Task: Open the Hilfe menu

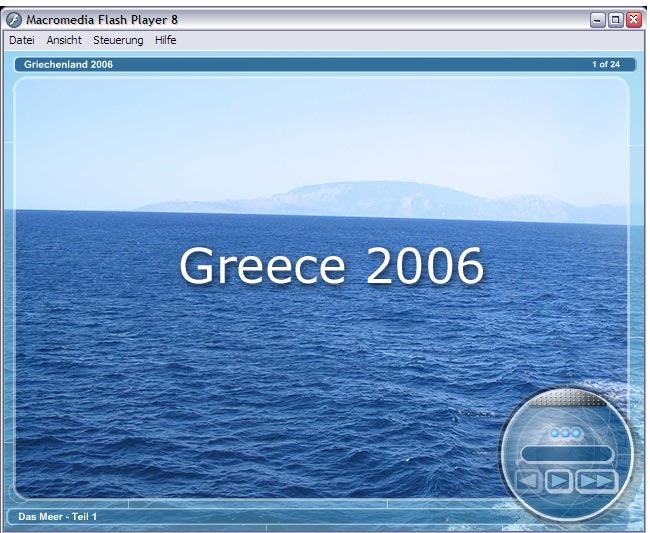Action: pos(165,40)
